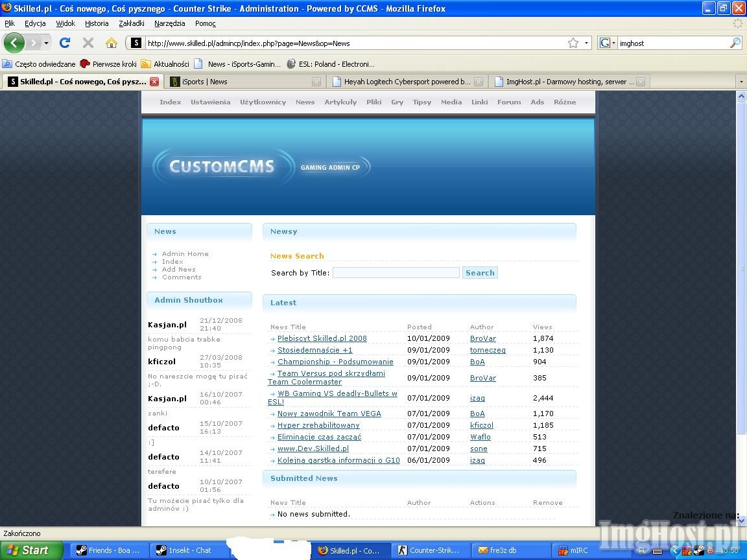Screen dimensions: 747x560
Task: Open Championship - Podsumowanie news item
Action: point(335,362)
